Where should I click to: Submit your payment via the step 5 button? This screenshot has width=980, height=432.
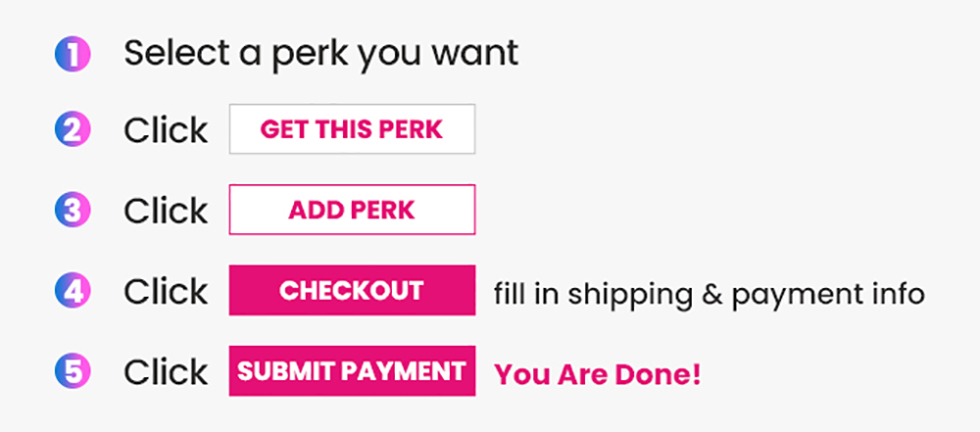pos(352,371)
